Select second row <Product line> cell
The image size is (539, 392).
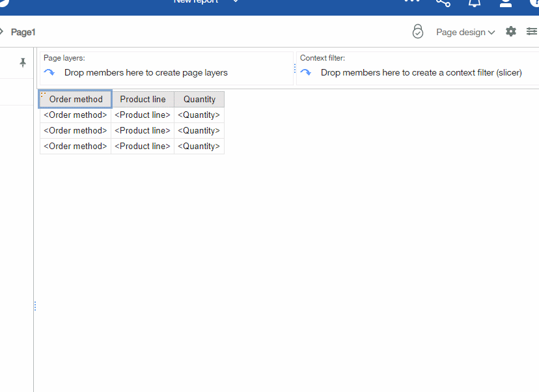143,131
